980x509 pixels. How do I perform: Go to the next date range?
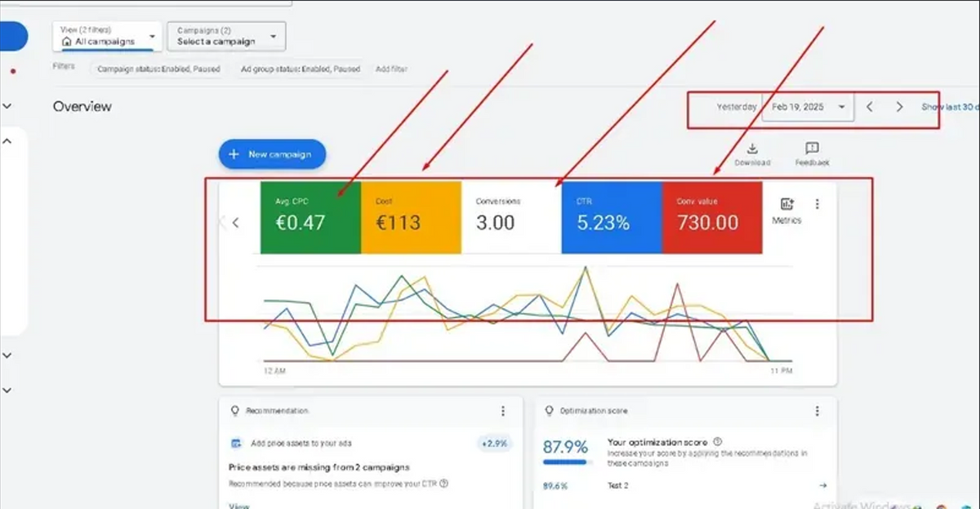click(x=899, y=107)
